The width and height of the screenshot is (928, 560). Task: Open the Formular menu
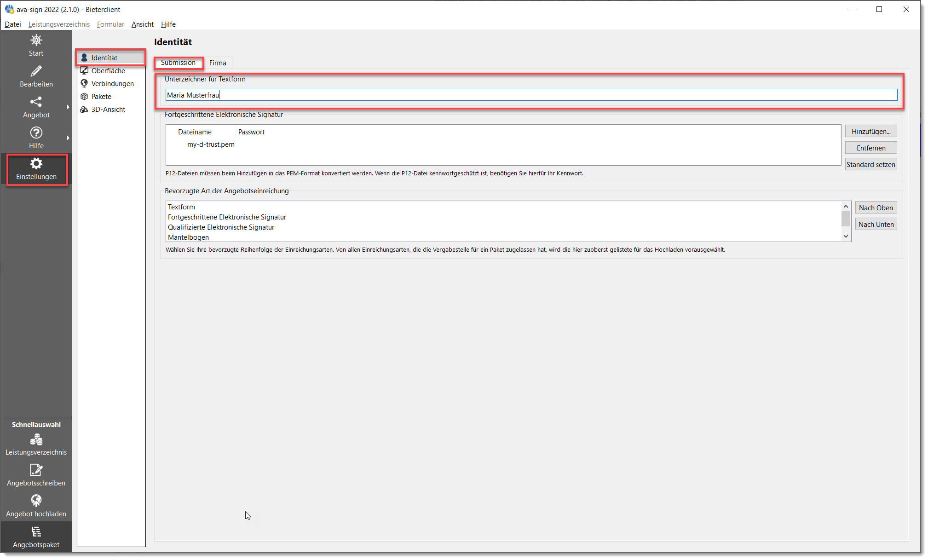pos(110,24)
